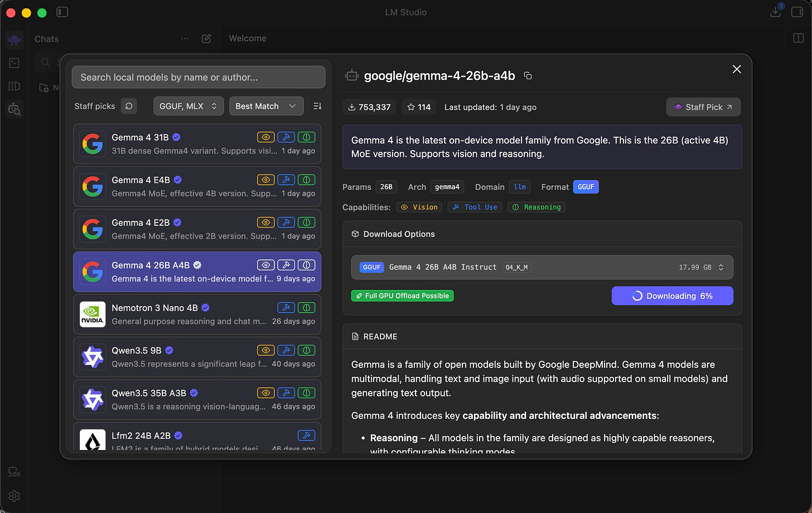Viewport: 812px width, 513px height.
Task: Click the tool use badge on Lfm2 24B A2B
Action: click(x=306, y=435)
